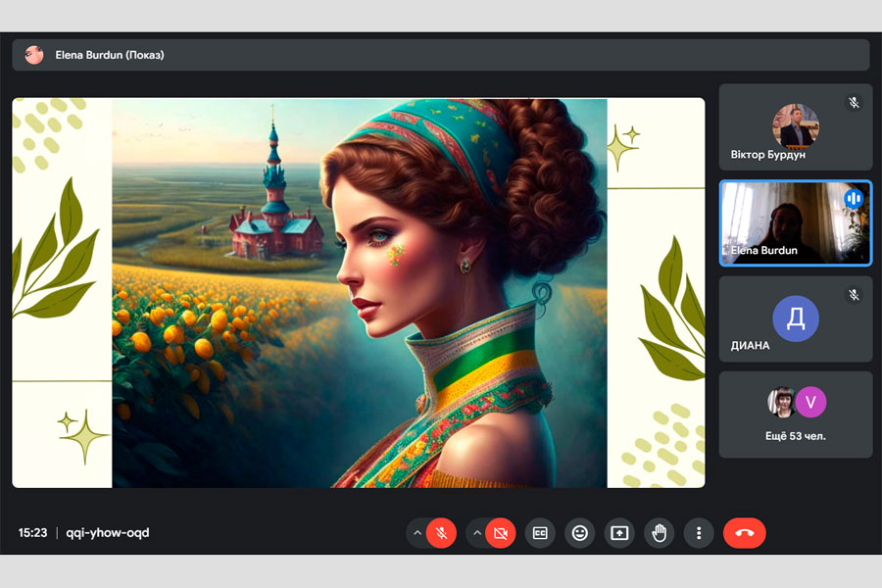This screenshot has height=588, width=882.
Task: Select Віктор Бурдун participant tile
Action: (796, 127)
